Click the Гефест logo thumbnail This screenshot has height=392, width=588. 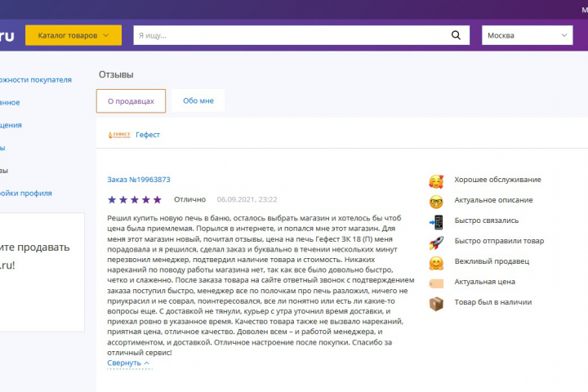pos(119,135)
